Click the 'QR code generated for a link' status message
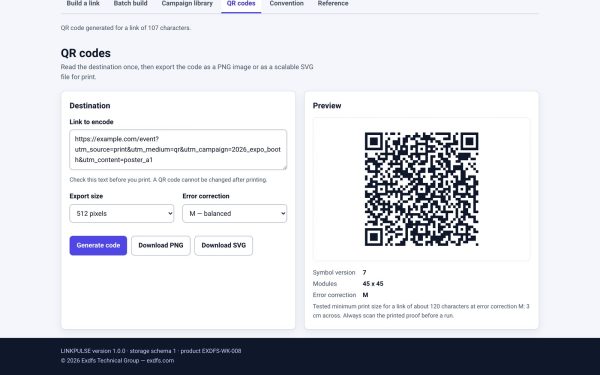 [126, 28]
